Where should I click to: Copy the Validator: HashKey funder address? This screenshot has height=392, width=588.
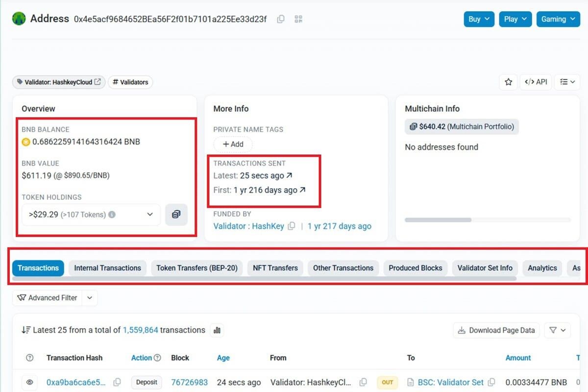point(292,226)
